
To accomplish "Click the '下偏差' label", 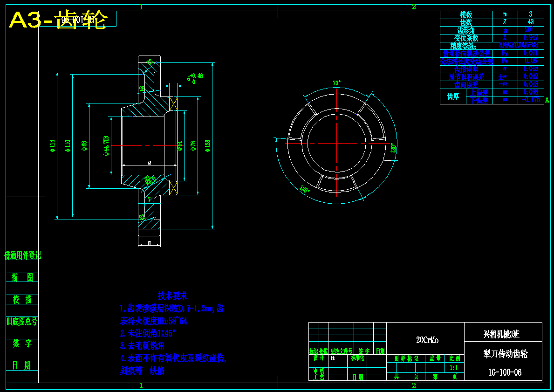I will click(479, 100).
